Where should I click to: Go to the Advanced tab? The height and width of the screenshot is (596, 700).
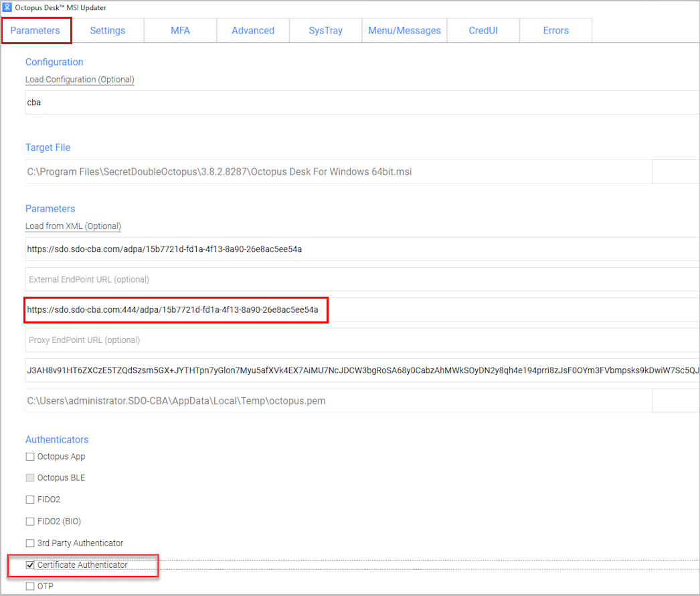coord(253,30)
